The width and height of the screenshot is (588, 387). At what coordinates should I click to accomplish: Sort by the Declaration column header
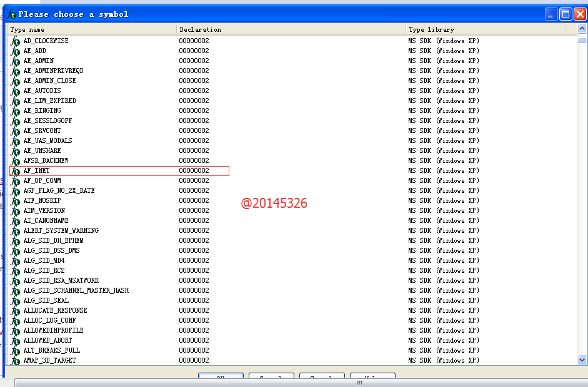coord(291,29)
